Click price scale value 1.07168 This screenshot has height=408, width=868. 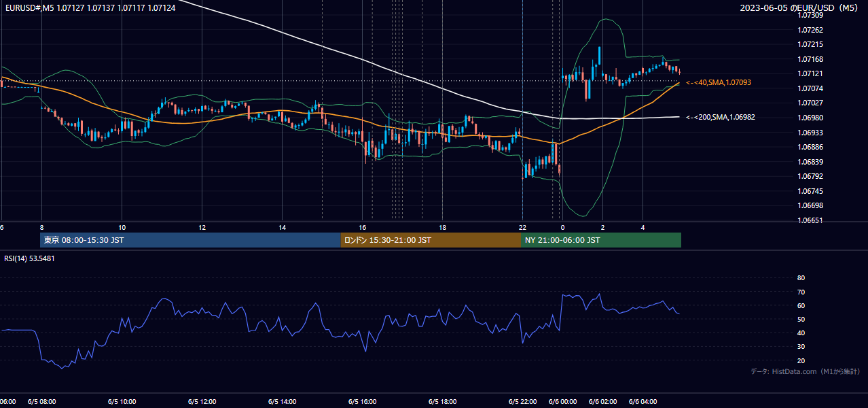(x=810, y=59)
